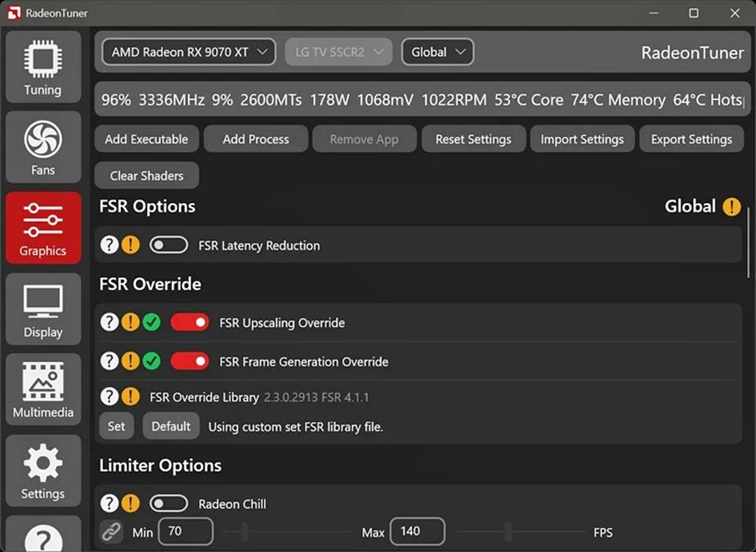Open the Multimedia section
The image size is (756, 552).
coord(43,389)
